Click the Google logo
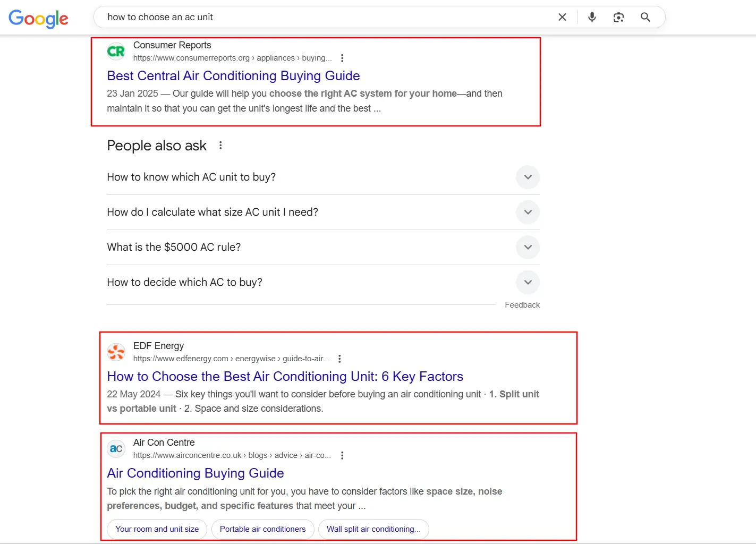The width and height of the screenshot is (756, 544). tap(38, 19)
